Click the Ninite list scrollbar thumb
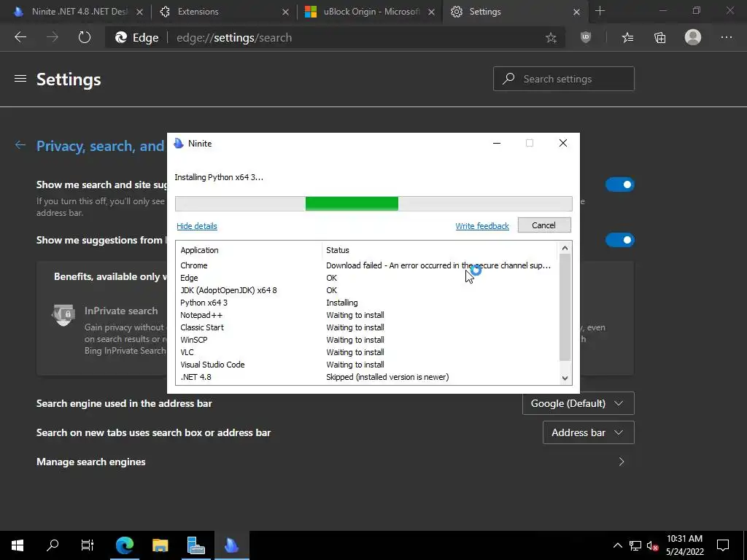The height and width of the screenshot is (560, 747). coord(565,307)
